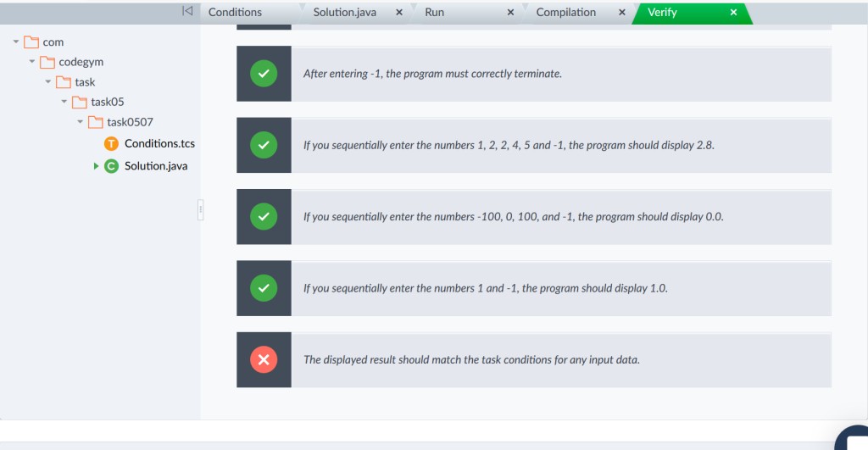Switch to the Conditions tab
This screenshot has height=450, width=868.
[x=236, y=12]
